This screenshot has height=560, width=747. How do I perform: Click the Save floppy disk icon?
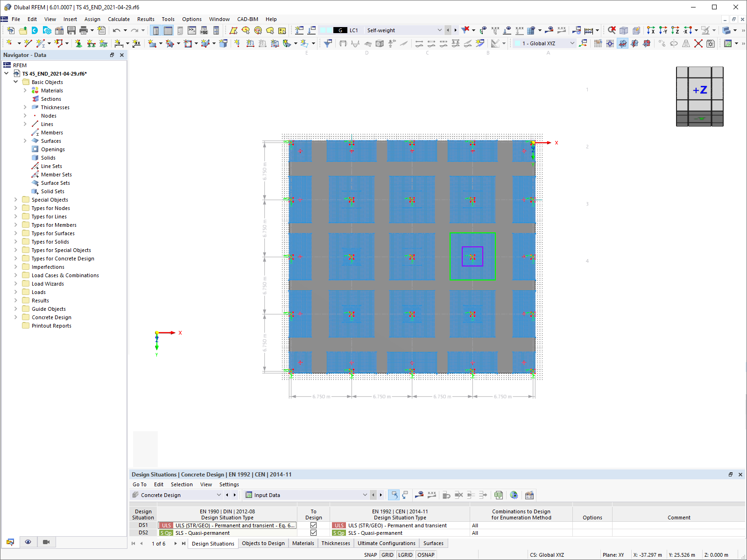click(x=71, y=30)
